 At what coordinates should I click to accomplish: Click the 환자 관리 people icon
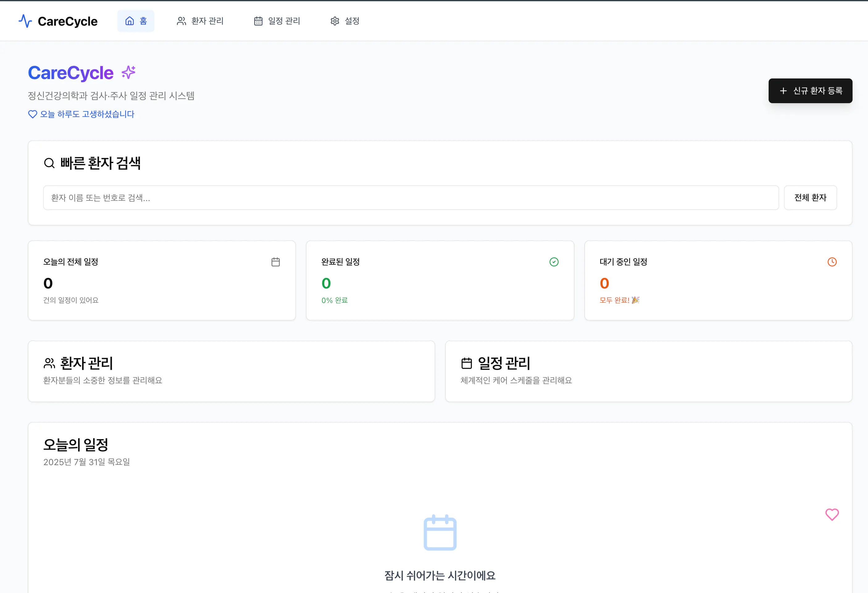coord(181,21)
